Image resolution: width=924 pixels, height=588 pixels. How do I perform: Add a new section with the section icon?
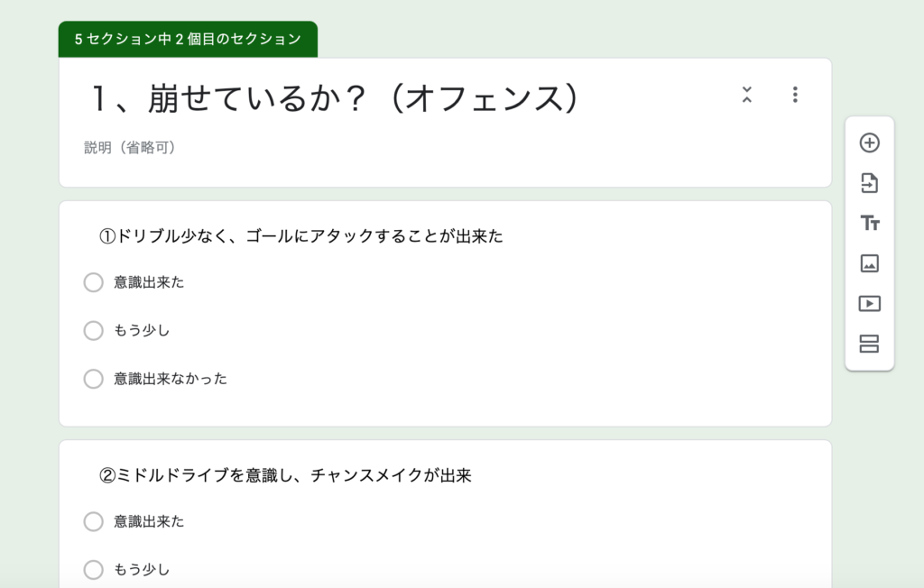click(869, 344)
